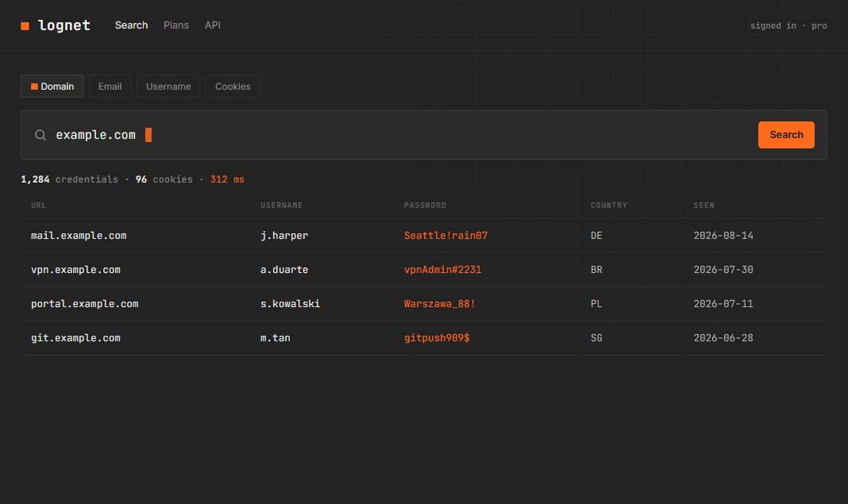The height and width of the screenshot is (504, 848).
Task: Click the magnifying glass icon in search box
Action: pyautogui.click(x=40, y=135)
